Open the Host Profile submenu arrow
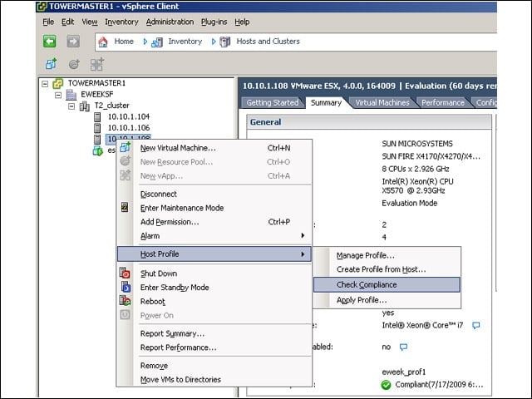This screenshot has height=399, width=532. (x=303, y=254)
